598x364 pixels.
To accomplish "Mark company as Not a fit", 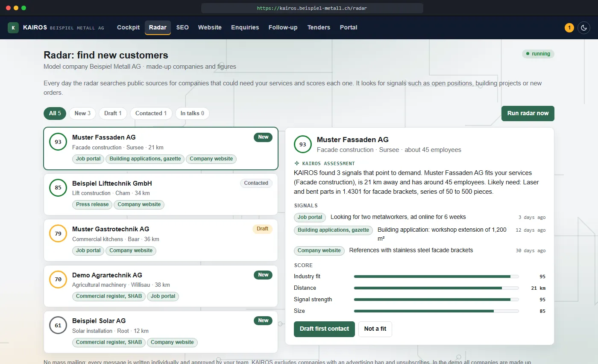I will coord(375,329).
